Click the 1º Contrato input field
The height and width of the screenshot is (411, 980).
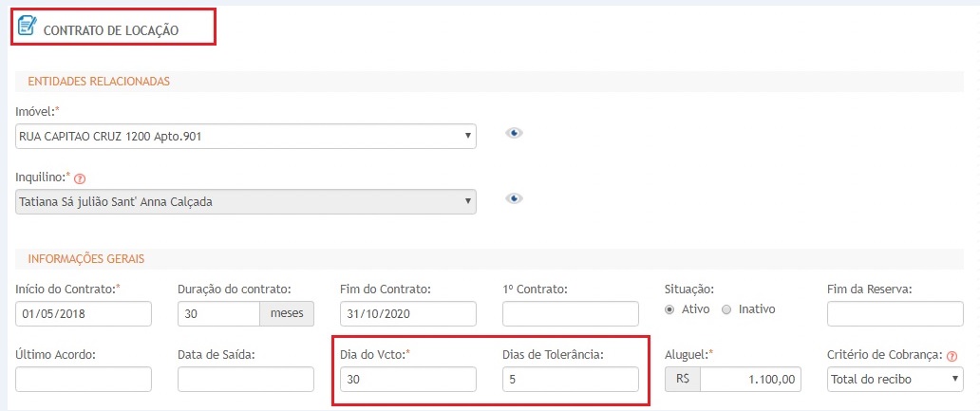click(x=570, y=314)
